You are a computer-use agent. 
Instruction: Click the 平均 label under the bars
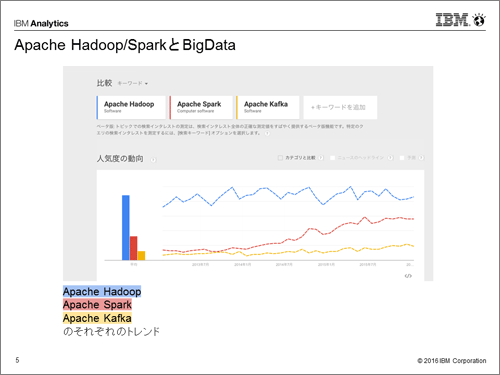[133, 264]
